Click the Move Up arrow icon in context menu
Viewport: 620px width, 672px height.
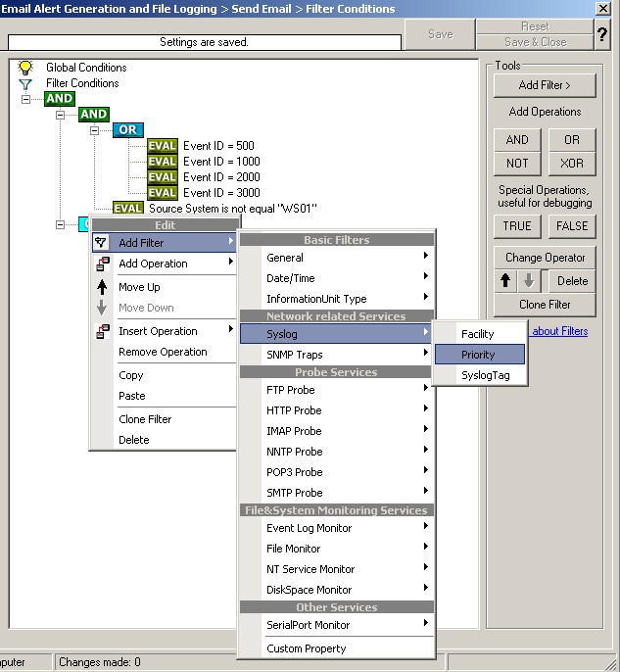point(102,287)
